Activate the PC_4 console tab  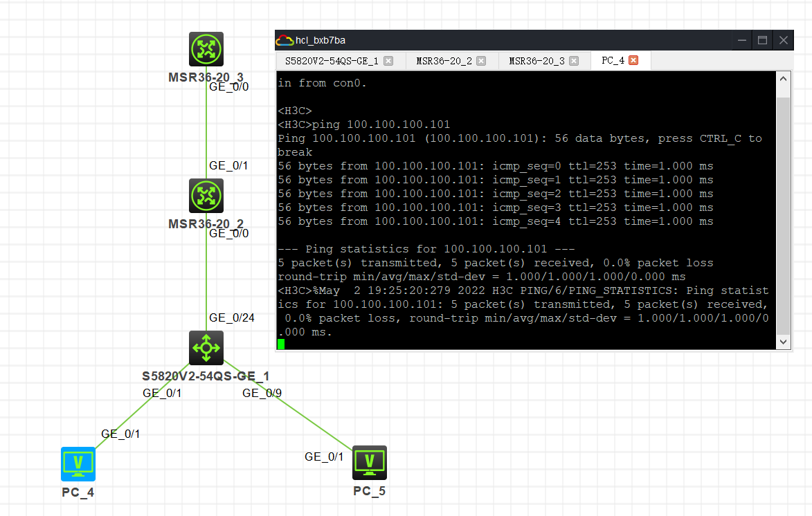pos(613,61)
